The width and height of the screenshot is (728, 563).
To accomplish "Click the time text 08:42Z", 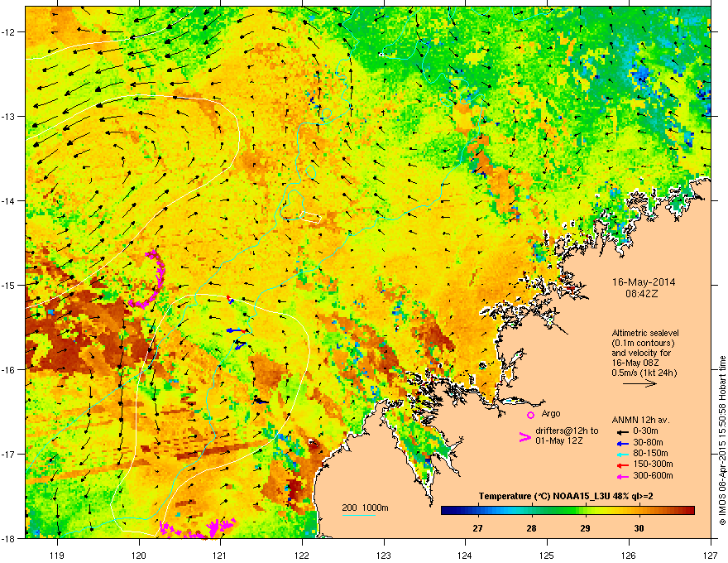I will coord(644,294).
